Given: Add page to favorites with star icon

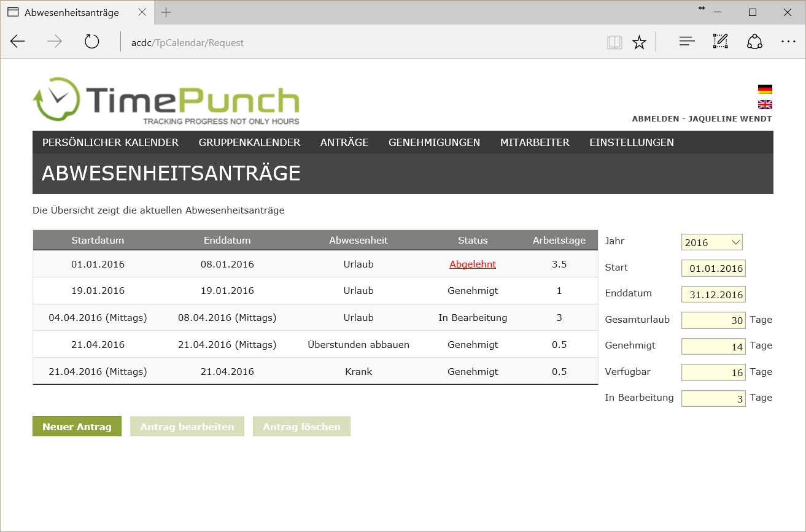Looking at the screenshot, I should [x=639, y=42].
